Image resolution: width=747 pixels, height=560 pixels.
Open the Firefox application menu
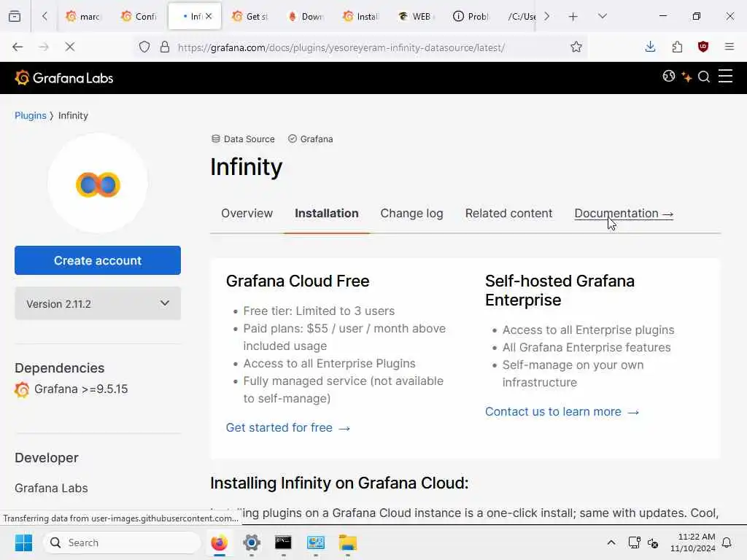tap(729, 47)
